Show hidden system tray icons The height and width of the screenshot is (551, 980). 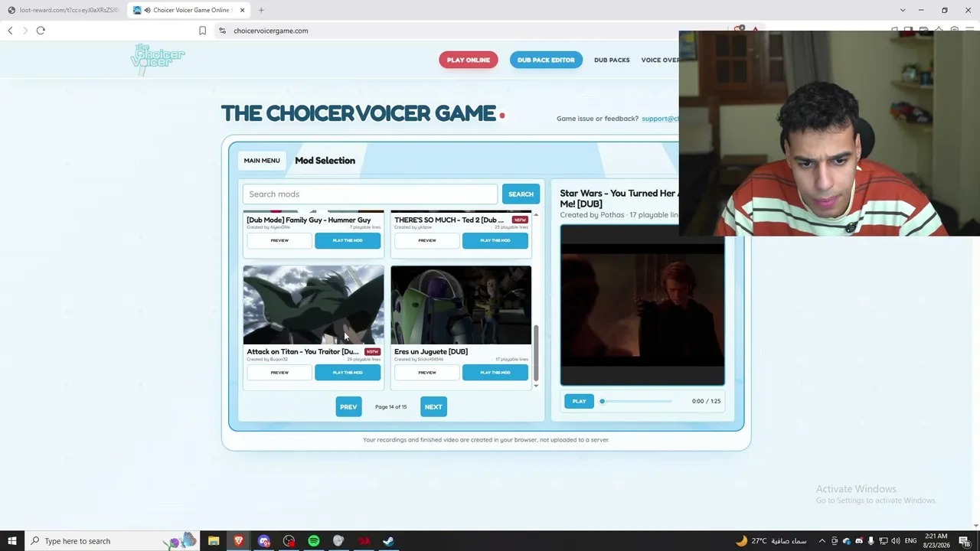(822, 541)
